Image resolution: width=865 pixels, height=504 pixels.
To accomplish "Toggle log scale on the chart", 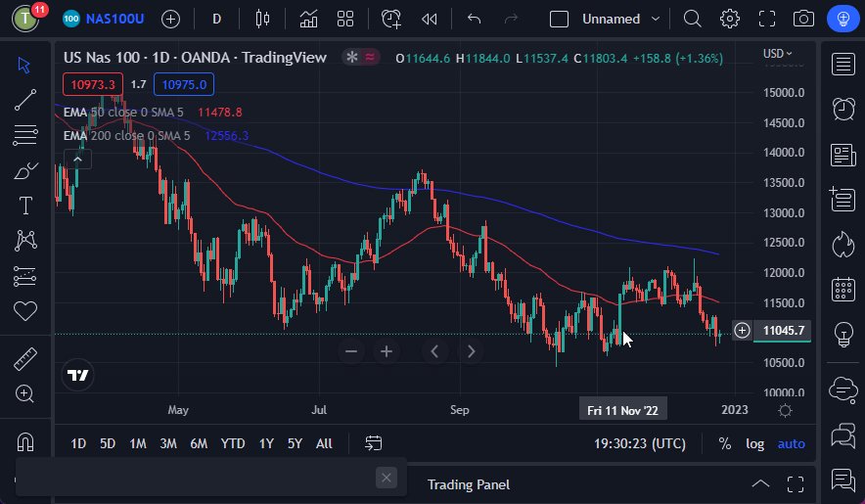I will click(x=754, y=443).
